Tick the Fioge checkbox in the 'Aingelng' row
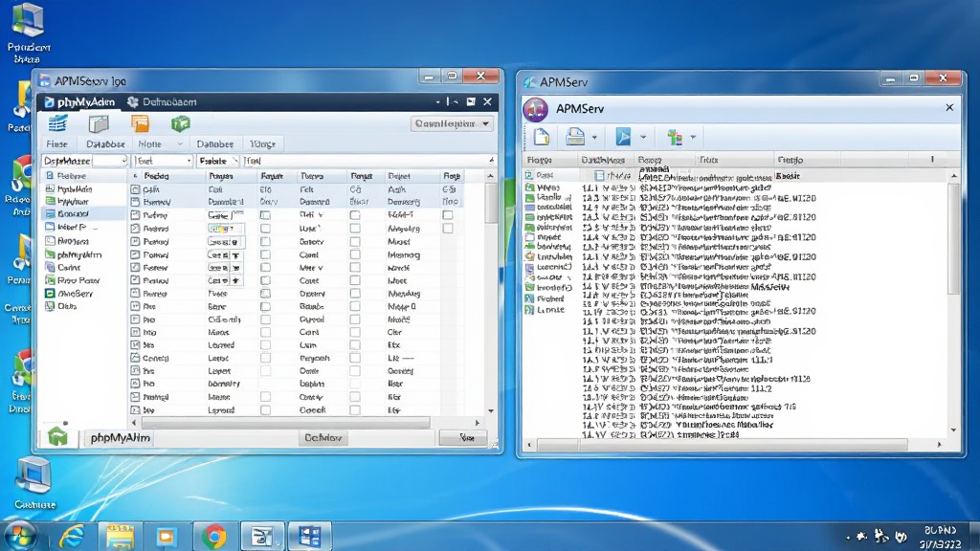 [x=448, y=228]
